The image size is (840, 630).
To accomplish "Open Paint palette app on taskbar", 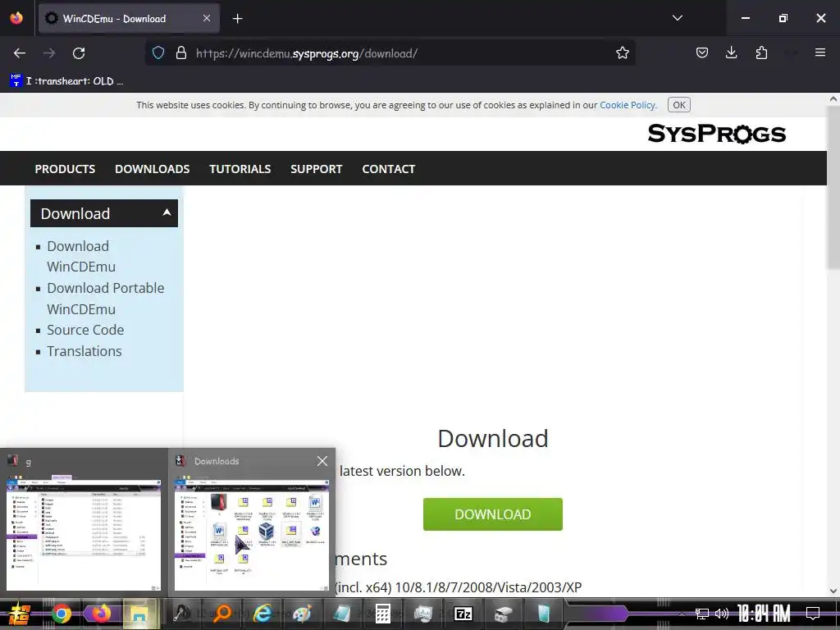I will point(302,614).
